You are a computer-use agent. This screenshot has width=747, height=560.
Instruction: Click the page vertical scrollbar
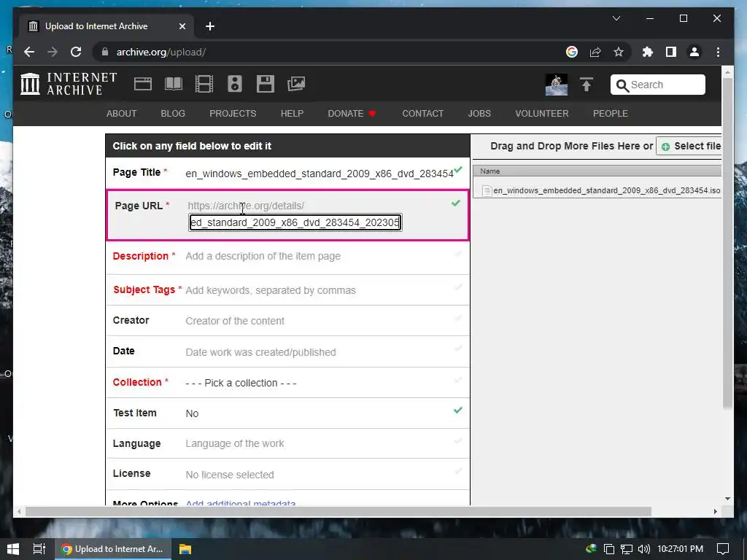(727, 242)
